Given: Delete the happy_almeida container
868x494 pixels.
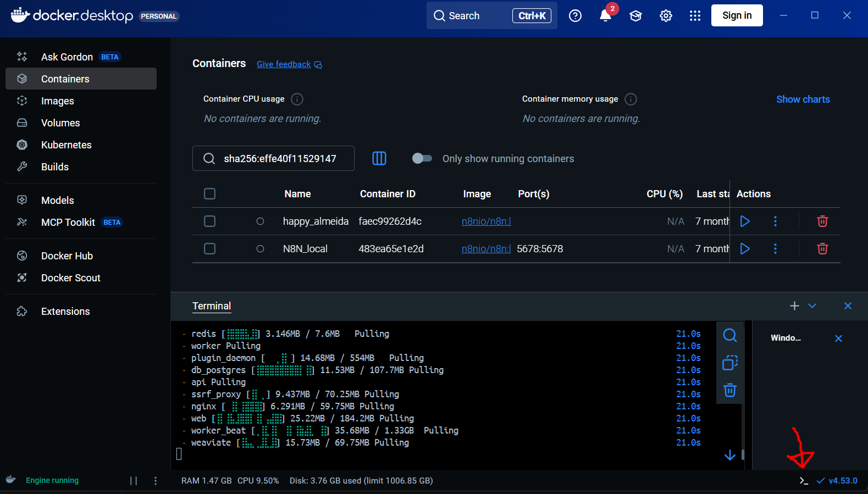Looking at the screenshot, I should 822,221.
